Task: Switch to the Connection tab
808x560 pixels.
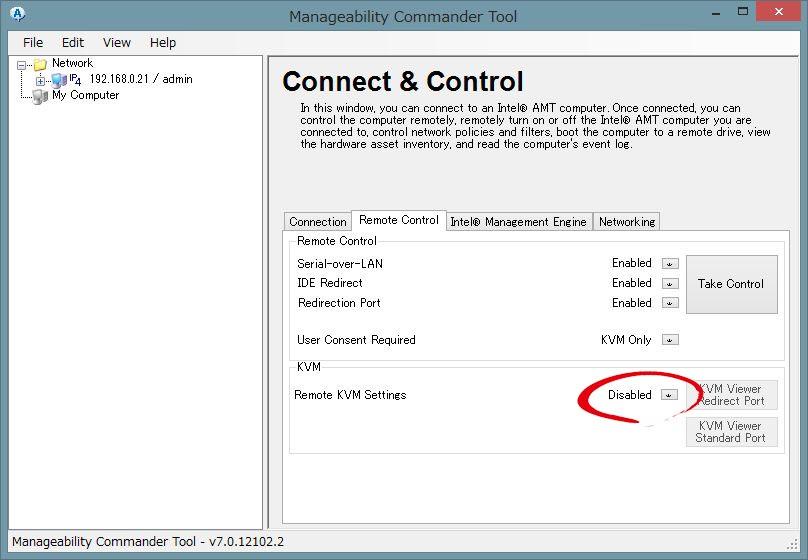Action: pos(317,222)
